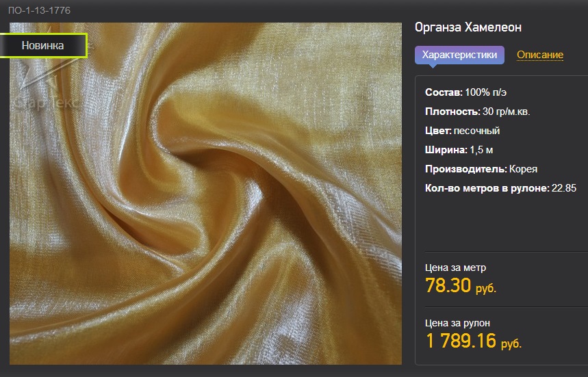
Task: Click the Ширина: 1,5 м property
Action: pyautogui.click(x=459, y=150)
